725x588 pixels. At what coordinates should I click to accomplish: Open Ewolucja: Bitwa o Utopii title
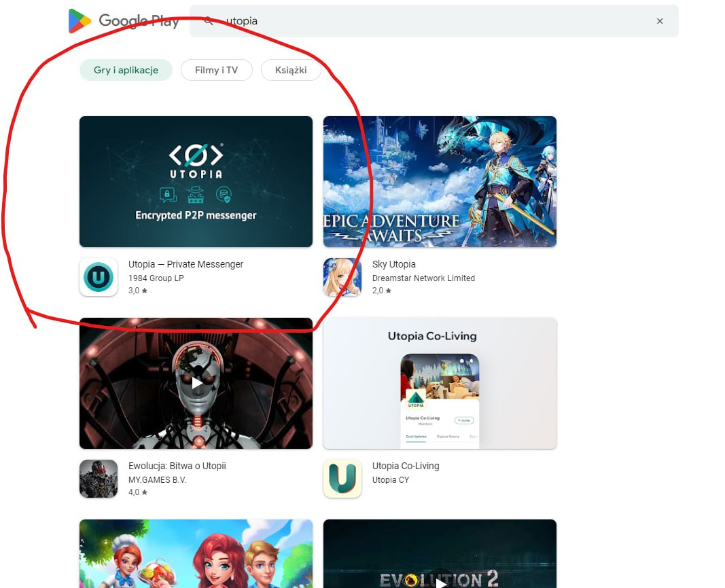[x=177, y=466]
